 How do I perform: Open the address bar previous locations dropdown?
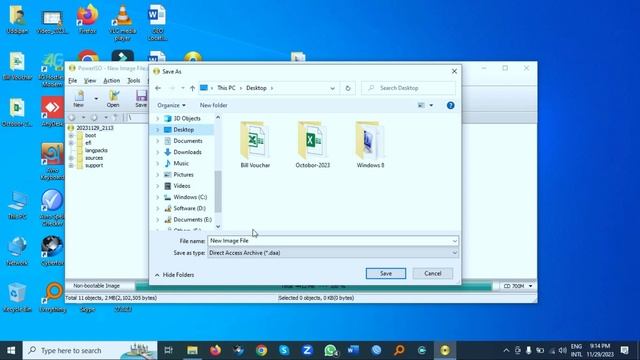[x=332, y=88]
